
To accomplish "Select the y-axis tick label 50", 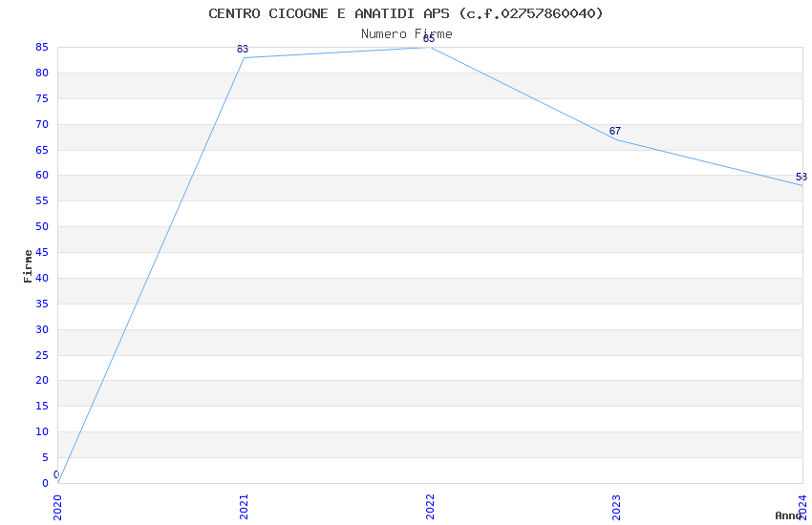I will [x=42, y=226].
